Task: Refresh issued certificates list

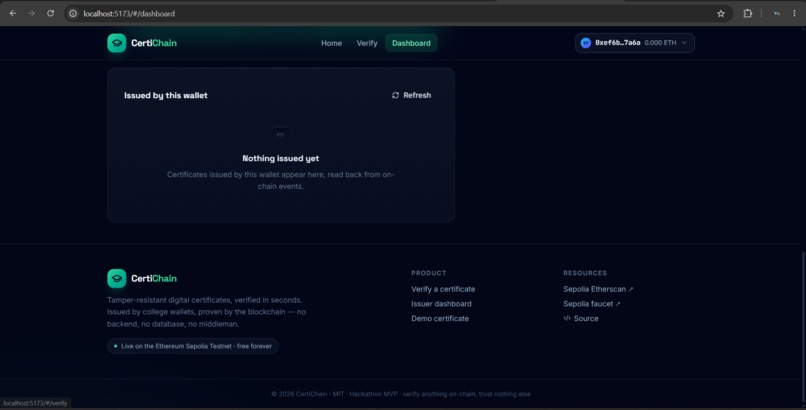Action: 411,95
